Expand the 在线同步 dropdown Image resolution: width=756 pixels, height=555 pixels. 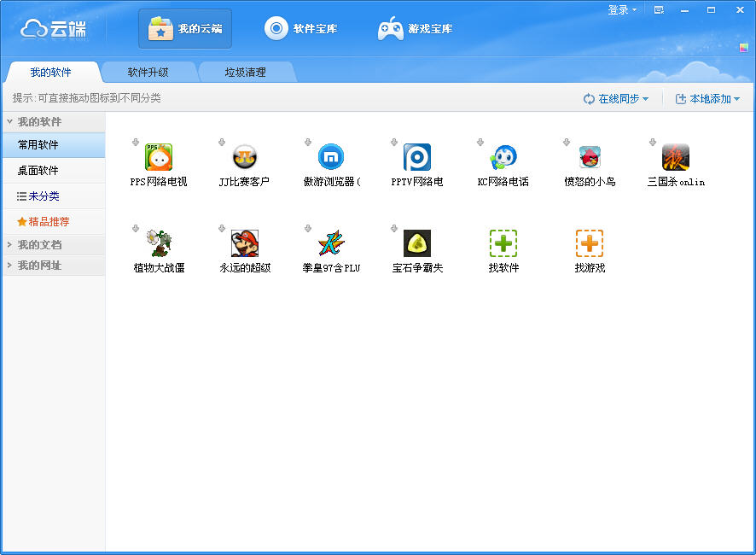[x=616, y=99]
